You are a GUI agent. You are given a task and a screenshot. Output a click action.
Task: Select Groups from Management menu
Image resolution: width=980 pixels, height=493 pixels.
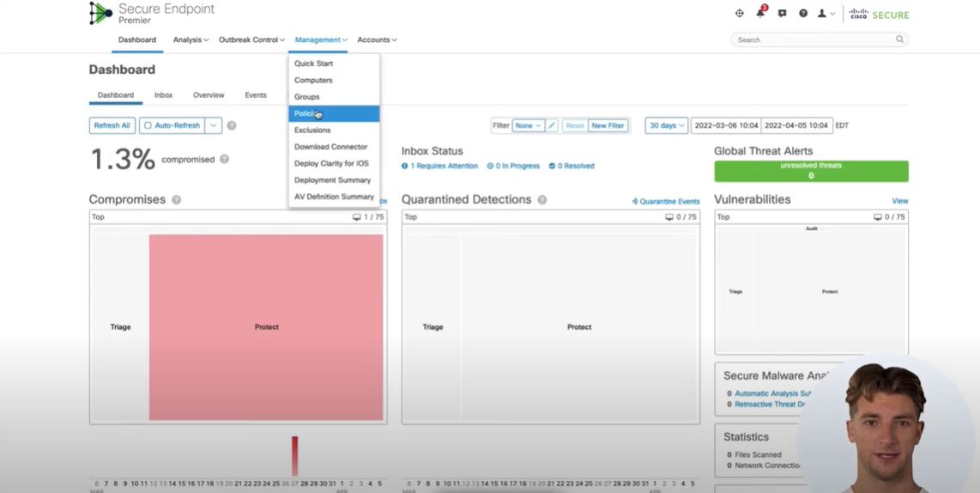tap(334, 97)
